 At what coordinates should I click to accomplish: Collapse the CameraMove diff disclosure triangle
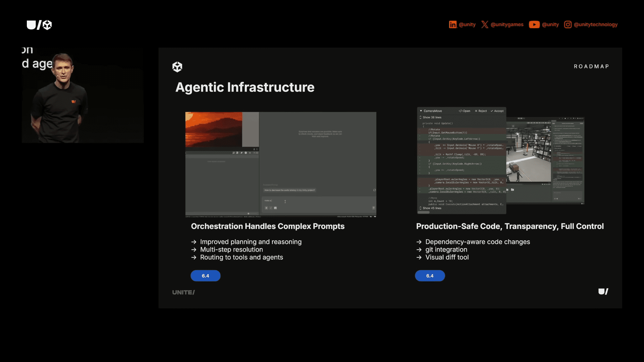click(x=421, y=111)
